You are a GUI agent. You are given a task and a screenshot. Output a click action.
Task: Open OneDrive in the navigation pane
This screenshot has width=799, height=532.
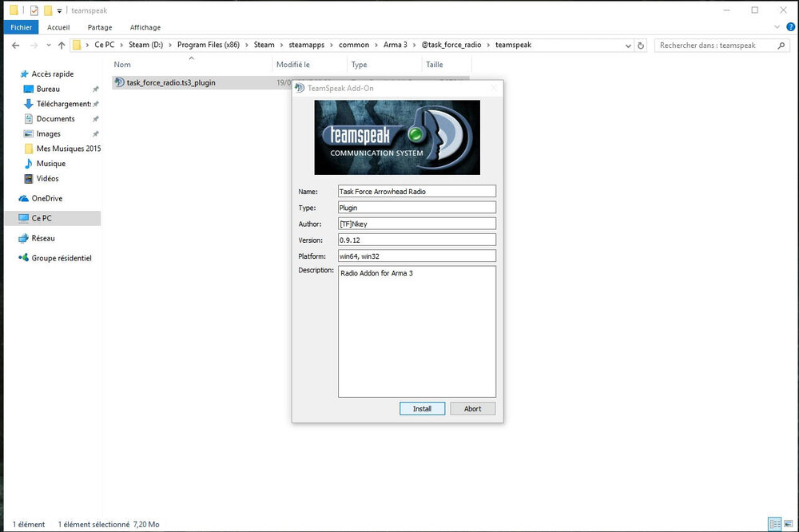[47, 198]
